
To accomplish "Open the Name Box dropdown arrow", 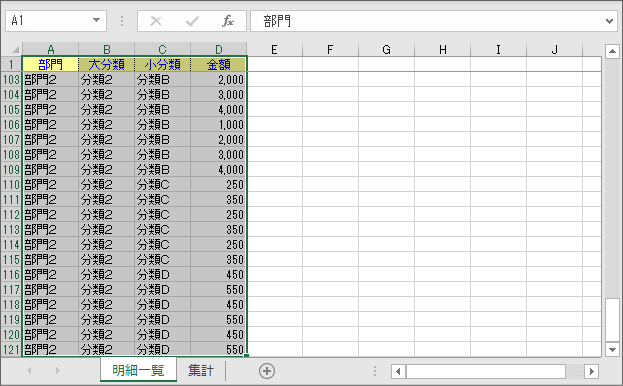I will pos(96,20).
